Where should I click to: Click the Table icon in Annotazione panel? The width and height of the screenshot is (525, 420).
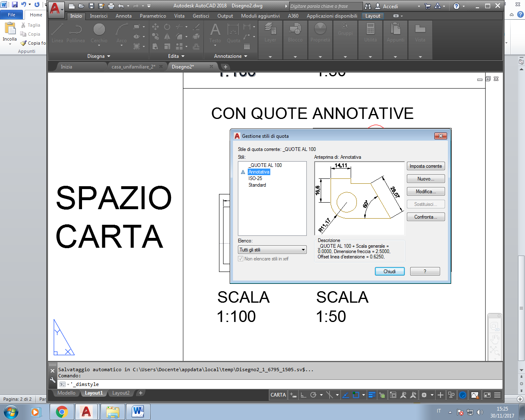coord(247,46)
